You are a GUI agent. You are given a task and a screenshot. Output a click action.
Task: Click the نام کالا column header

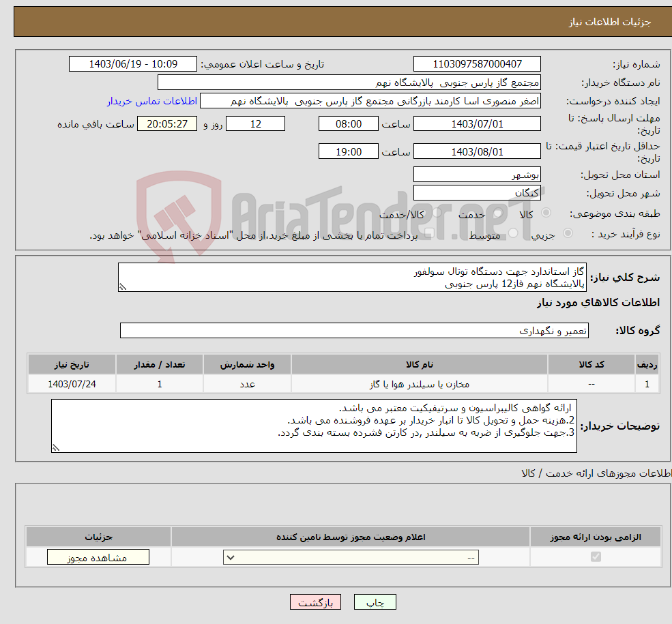420,364
